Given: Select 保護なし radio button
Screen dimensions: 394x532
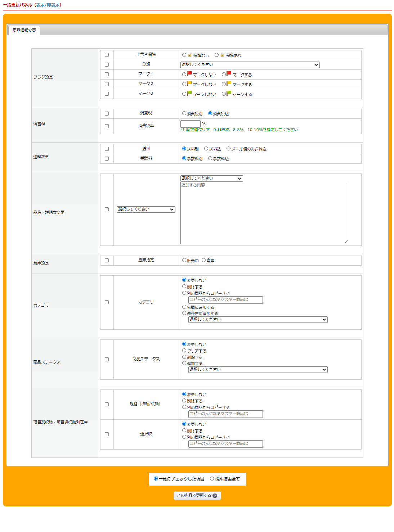Looking at the screenshot, I should point(184,55).
